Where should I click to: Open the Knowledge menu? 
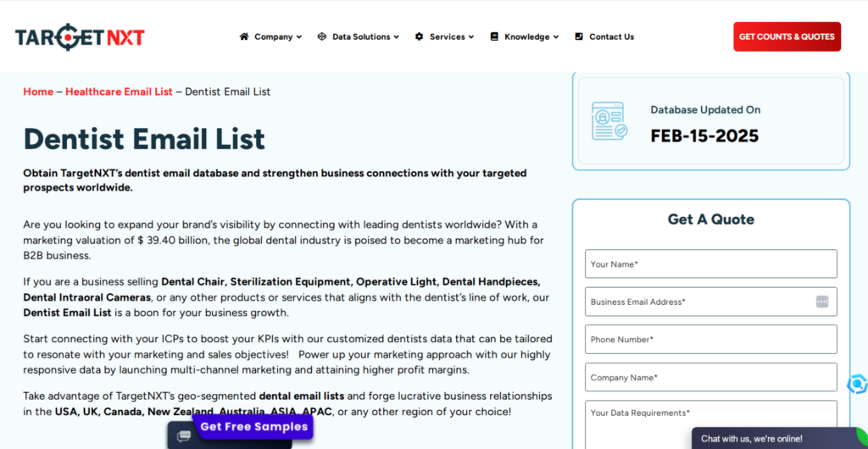[531, 36]
